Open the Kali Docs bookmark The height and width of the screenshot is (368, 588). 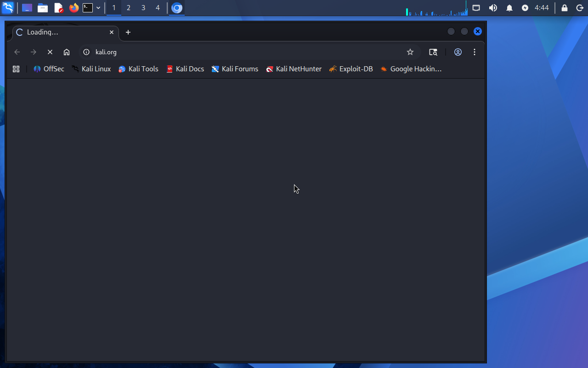tap(185, 69)
